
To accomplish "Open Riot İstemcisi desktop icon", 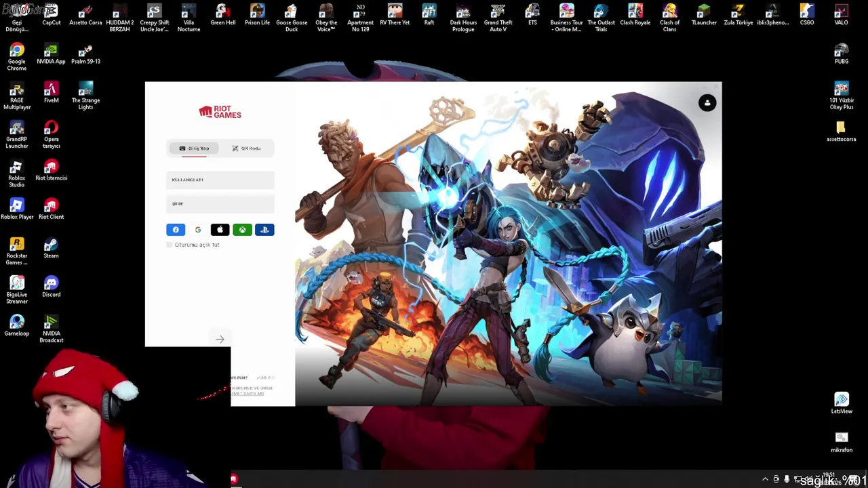I will (51, 171).
